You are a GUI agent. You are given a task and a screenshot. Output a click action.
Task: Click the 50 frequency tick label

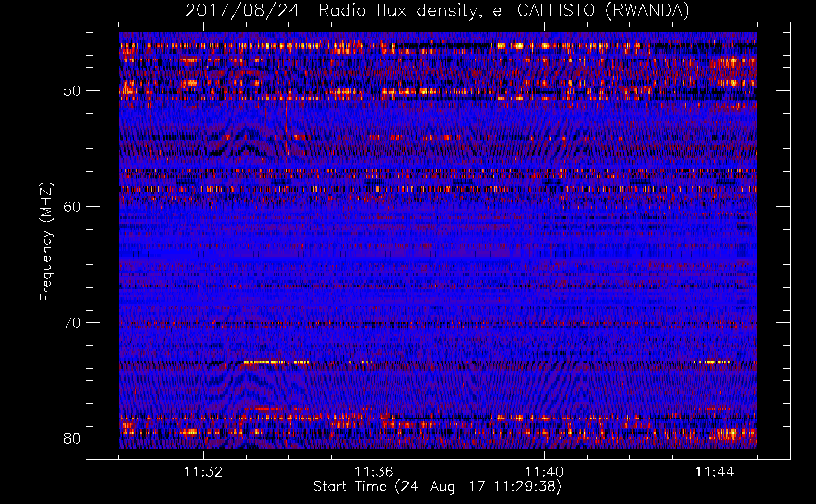(x=72, y=91)
